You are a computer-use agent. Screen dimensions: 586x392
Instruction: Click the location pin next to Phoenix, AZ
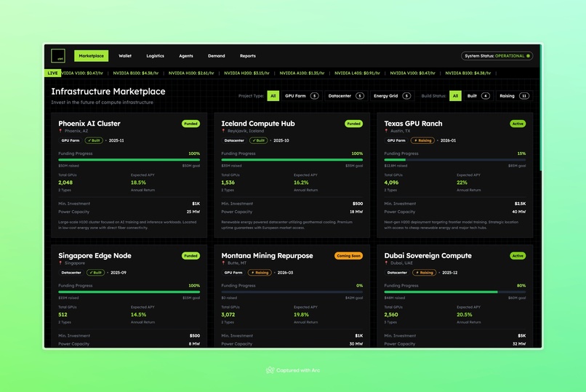pyautogui.click(x=60, y=131)
